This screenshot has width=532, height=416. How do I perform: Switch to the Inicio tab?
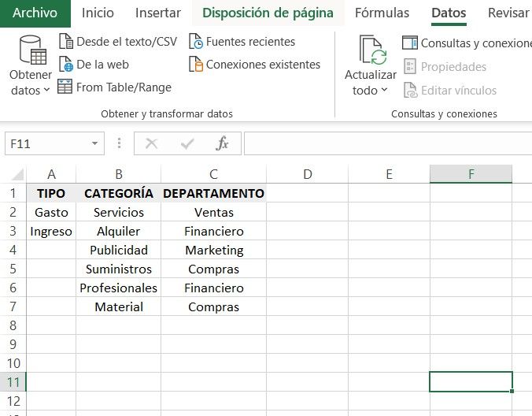(98, 13)
